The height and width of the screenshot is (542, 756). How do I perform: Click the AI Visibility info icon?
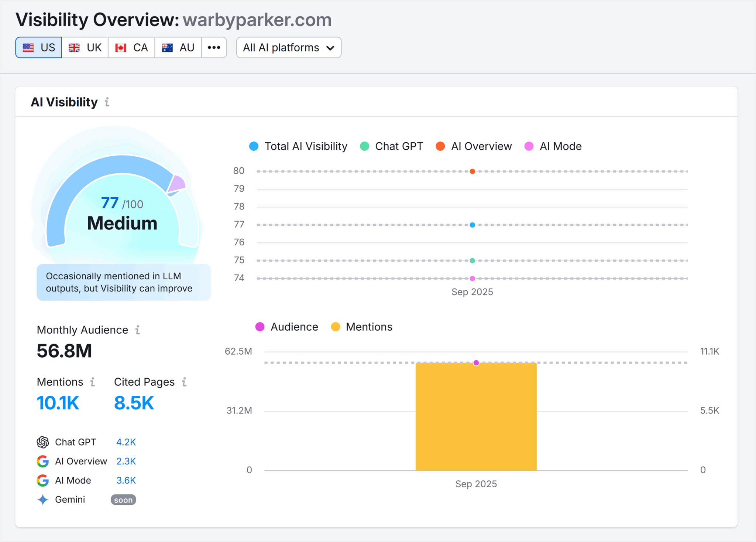click(107, 102)
